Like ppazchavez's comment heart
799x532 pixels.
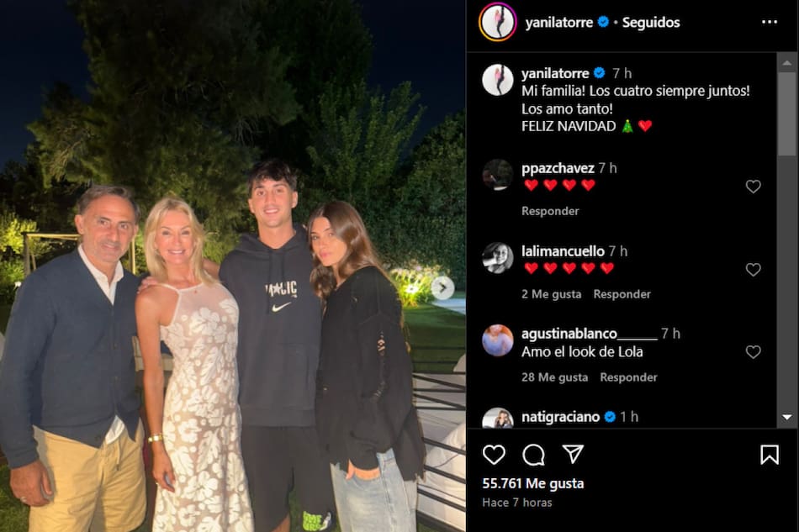tap(753, 187)
